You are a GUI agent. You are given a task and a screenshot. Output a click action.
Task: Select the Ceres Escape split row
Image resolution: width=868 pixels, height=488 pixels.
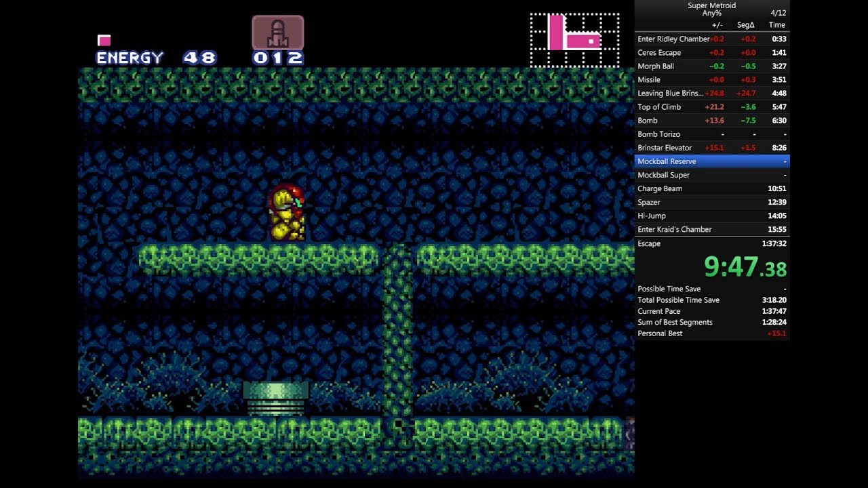pyautogui.click(x=712, y=53)
